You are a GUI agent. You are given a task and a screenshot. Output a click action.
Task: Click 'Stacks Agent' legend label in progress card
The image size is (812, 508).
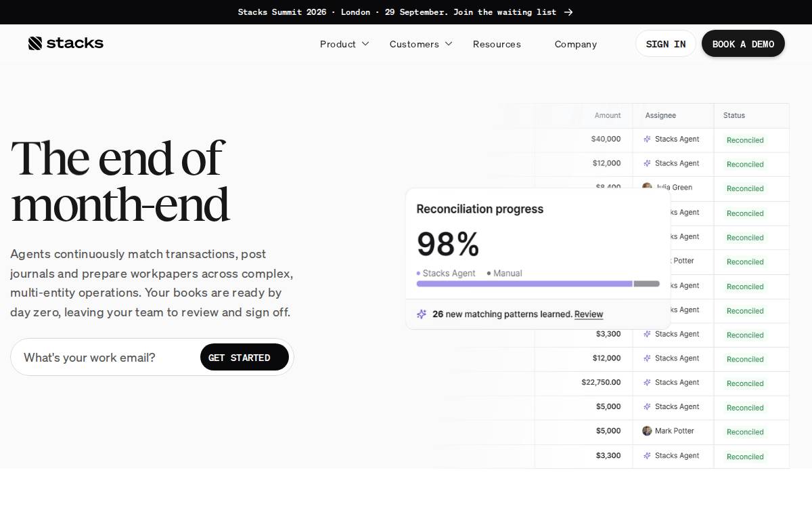tap(449, 273)
